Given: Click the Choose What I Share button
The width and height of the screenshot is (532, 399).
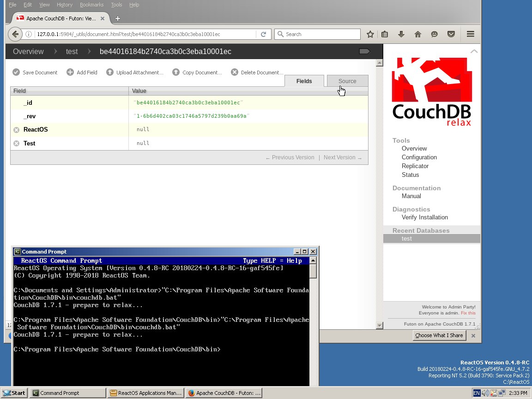Looking at the screenshot, I should pyautogui.click(x=439, y=336).
